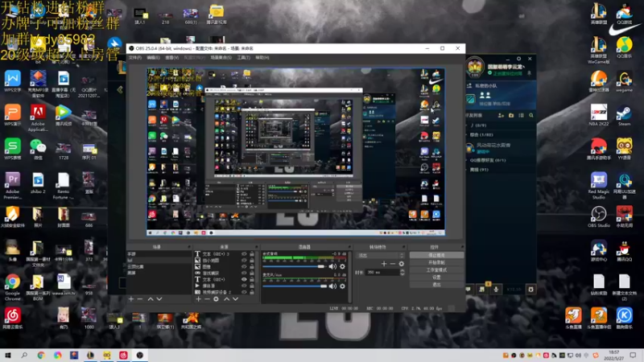Click the 停止推流 button
This screenshot has height=362, width=644.
point(436,255)
